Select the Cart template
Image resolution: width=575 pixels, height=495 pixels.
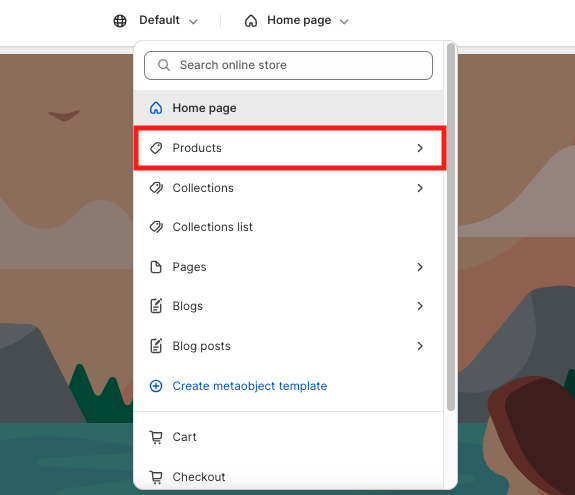[x=288, y=437]
